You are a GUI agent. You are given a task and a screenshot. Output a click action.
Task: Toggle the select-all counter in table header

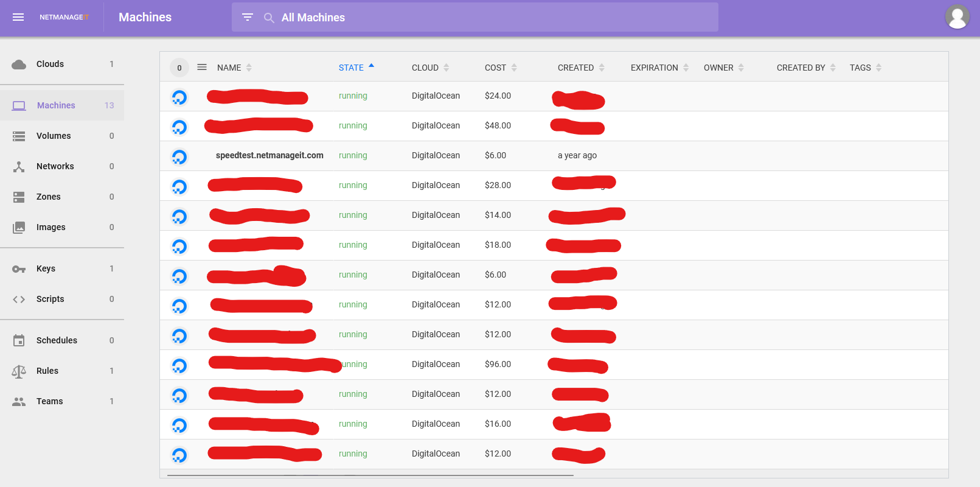click(179, 68)
